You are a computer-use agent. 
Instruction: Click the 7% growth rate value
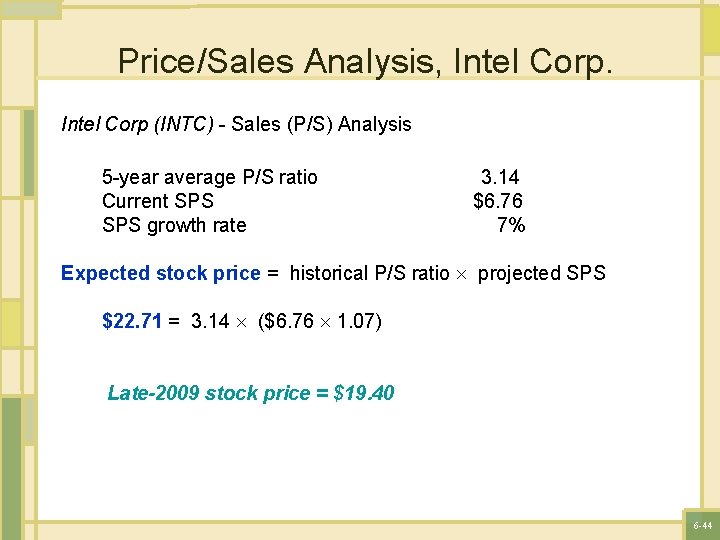[511, 225]
